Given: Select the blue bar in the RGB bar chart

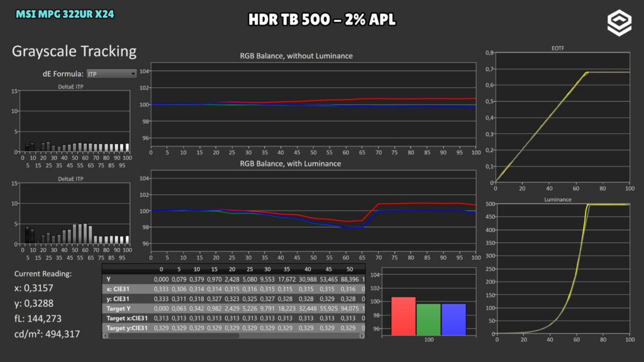Looking at the screenshot, I should pyautogui.click(x=453, y=319).
